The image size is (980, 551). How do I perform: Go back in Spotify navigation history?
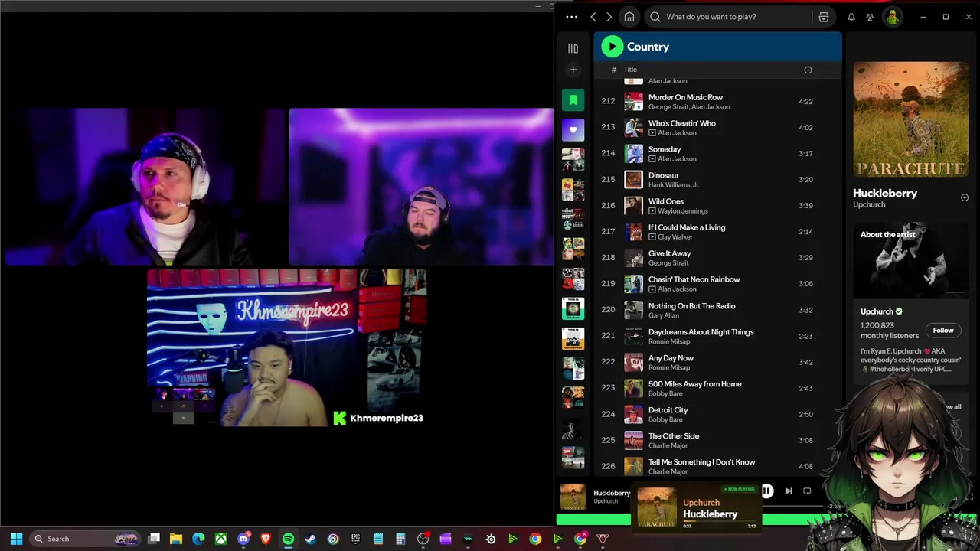[x=593, y=17]
